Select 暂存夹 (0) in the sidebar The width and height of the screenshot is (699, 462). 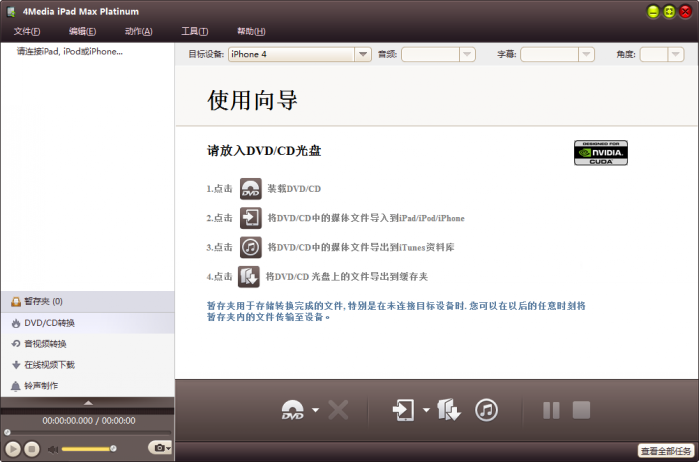pyautogui.click(x=87, y=302)
